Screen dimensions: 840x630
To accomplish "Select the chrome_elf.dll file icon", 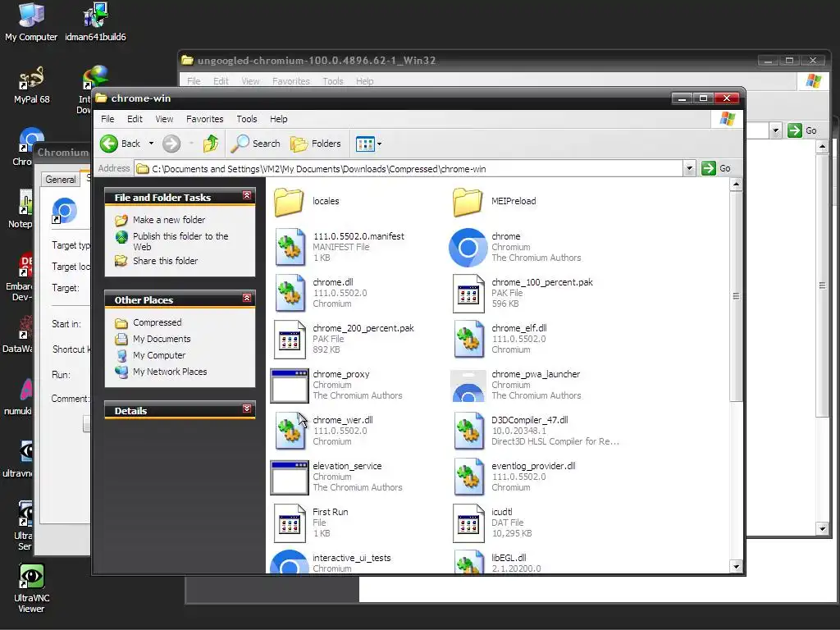I will [x=468, y=339].
